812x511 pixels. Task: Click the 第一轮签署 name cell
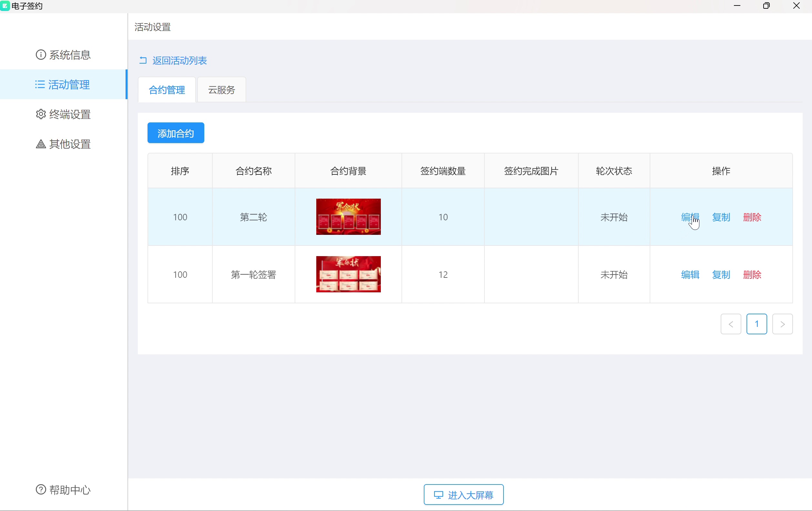[254, 275]
